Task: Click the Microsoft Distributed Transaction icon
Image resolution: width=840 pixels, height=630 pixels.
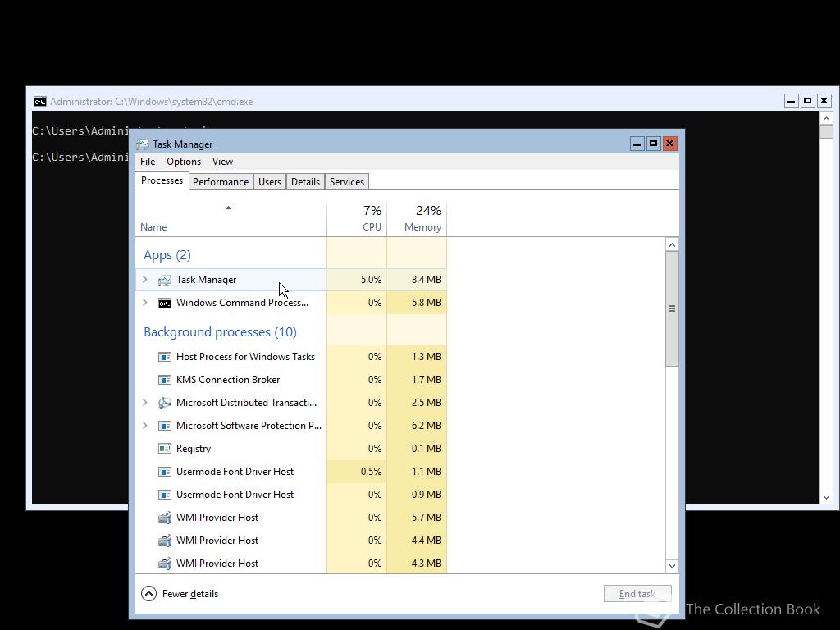Action: [x=164, y=403]
